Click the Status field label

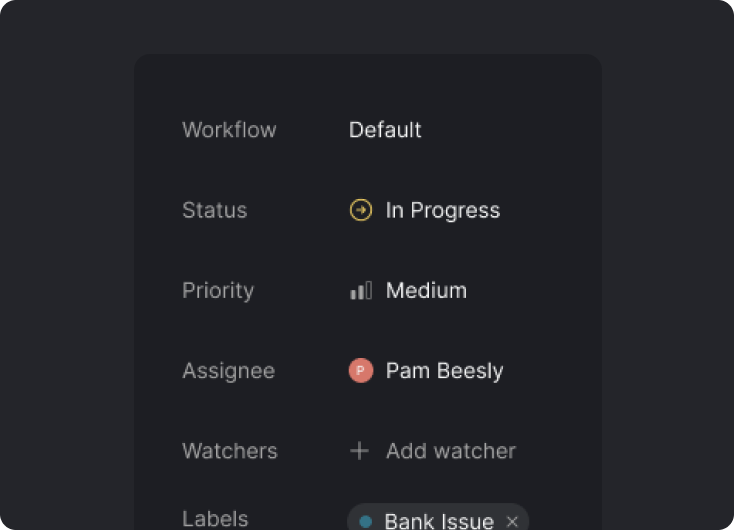pyautogui.click(x=214, y=210)
